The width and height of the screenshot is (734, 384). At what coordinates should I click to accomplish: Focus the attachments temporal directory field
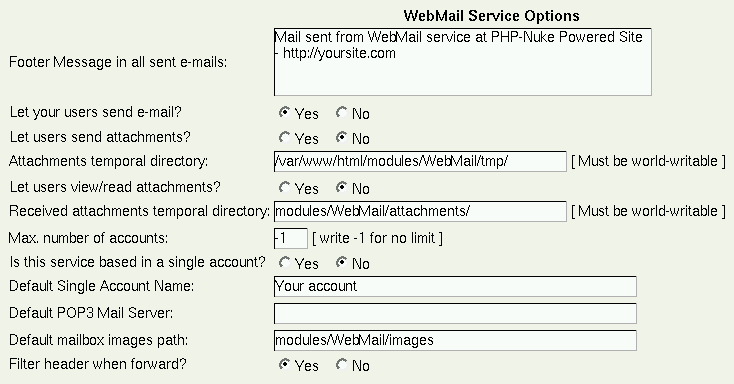click(x=420, y=161)
